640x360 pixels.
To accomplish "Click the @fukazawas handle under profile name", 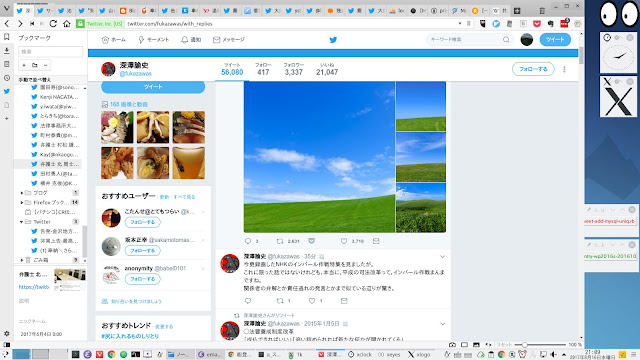I will click(x=136, y=74).
